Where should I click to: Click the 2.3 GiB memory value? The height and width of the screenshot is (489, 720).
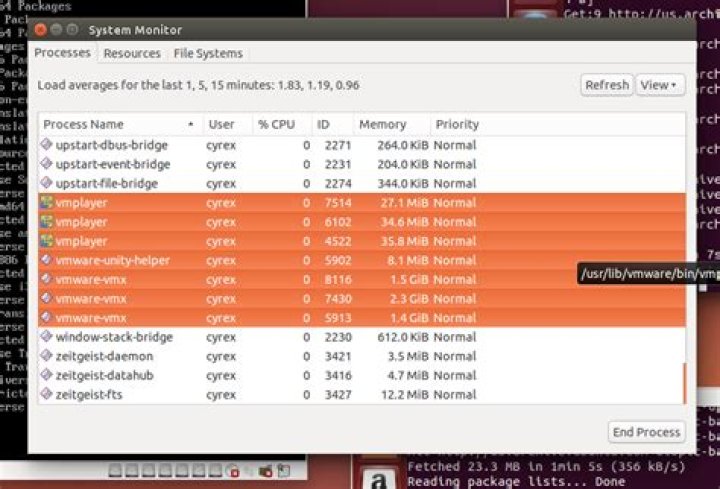[x=409, y=298]
